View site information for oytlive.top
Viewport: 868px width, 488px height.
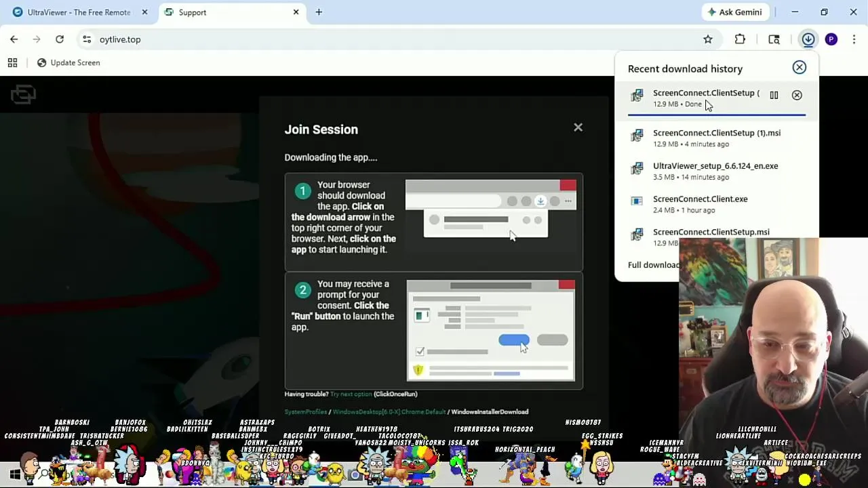(87, 39)
